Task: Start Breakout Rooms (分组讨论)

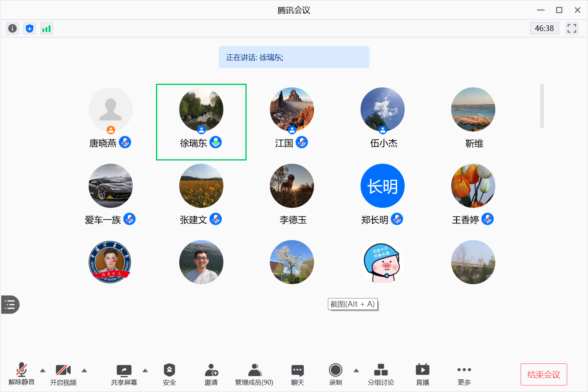Action: pos(381,374)
